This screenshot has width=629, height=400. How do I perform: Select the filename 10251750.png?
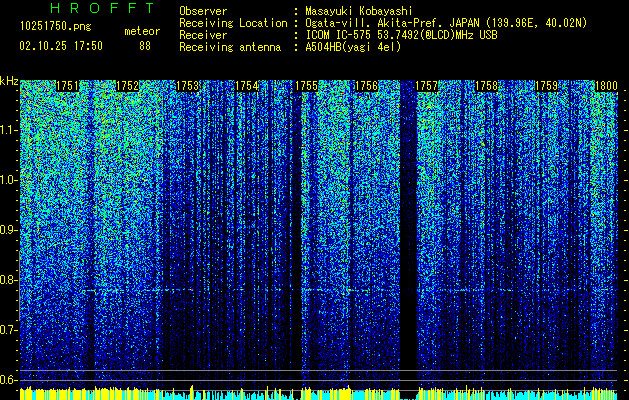(56, 26)
